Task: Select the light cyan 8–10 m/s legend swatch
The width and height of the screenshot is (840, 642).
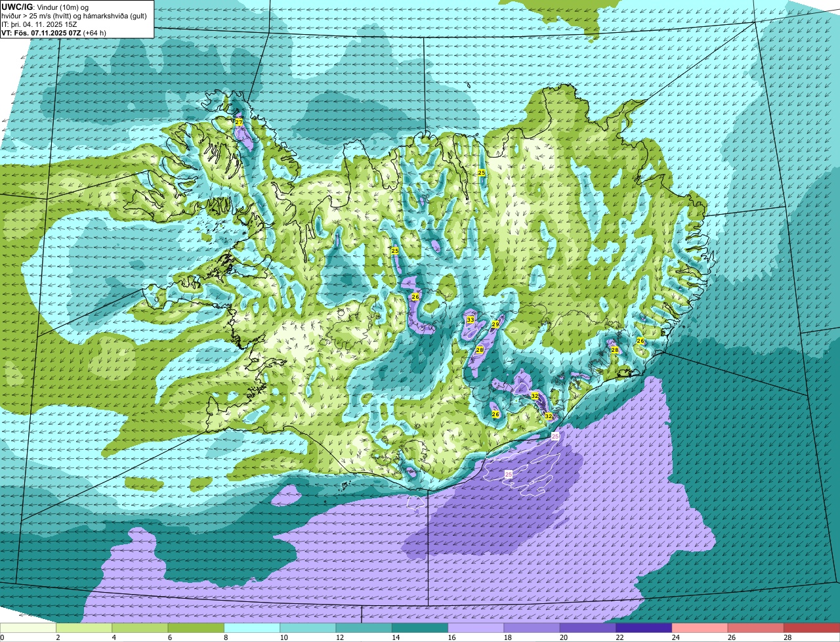Action: tap(252, 628)
